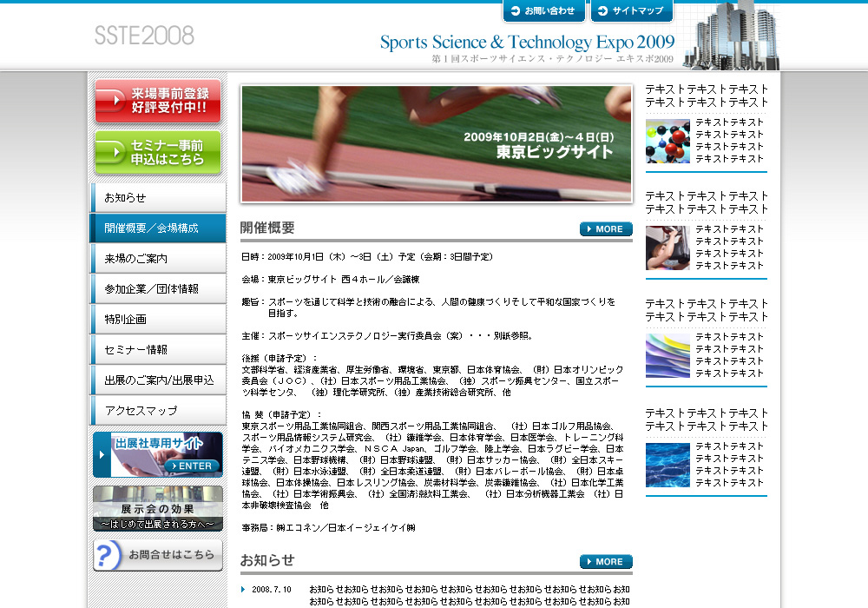The image size is (868, 608).
Task: Open the アクセスマップ menu item
Action: [x=158, y=411]
